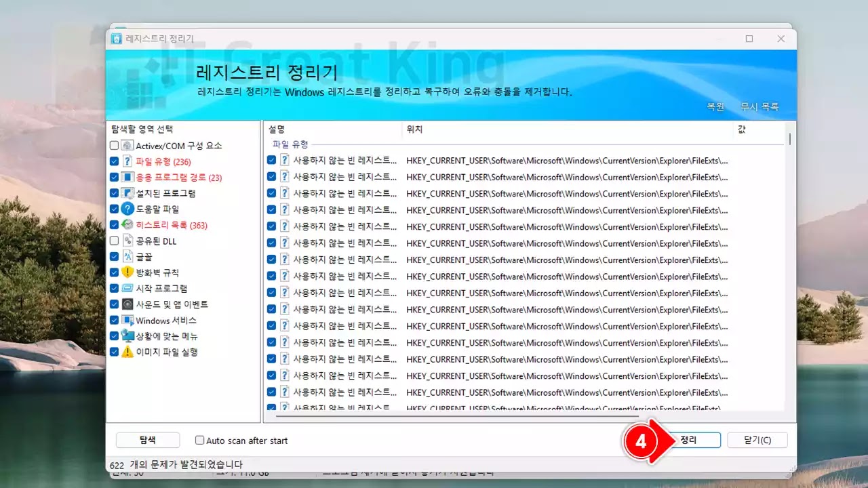Click the results list vertical scrollbar thumb
This screenshot has height=488, width=868.
[x=790, y=139]
